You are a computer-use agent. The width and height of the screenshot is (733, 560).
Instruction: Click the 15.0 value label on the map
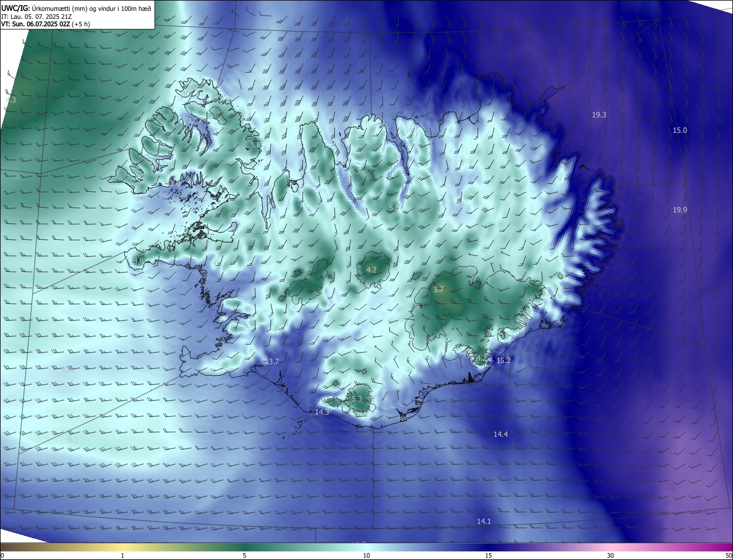(680, 131)
